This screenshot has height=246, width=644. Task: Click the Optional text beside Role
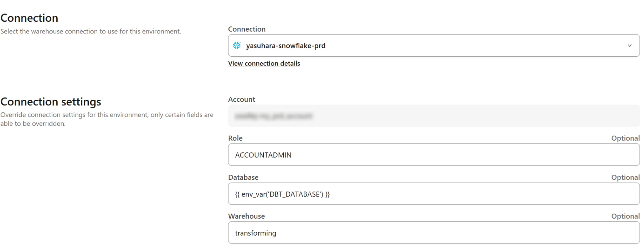click(625, 138)
